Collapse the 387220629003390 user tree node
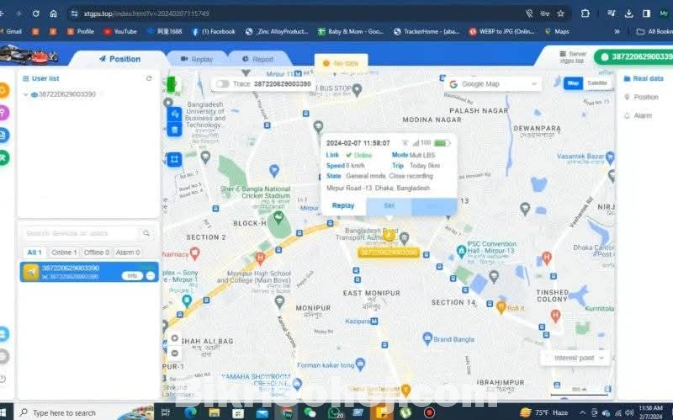The image size is (673, 420). [x=27, y=94]
